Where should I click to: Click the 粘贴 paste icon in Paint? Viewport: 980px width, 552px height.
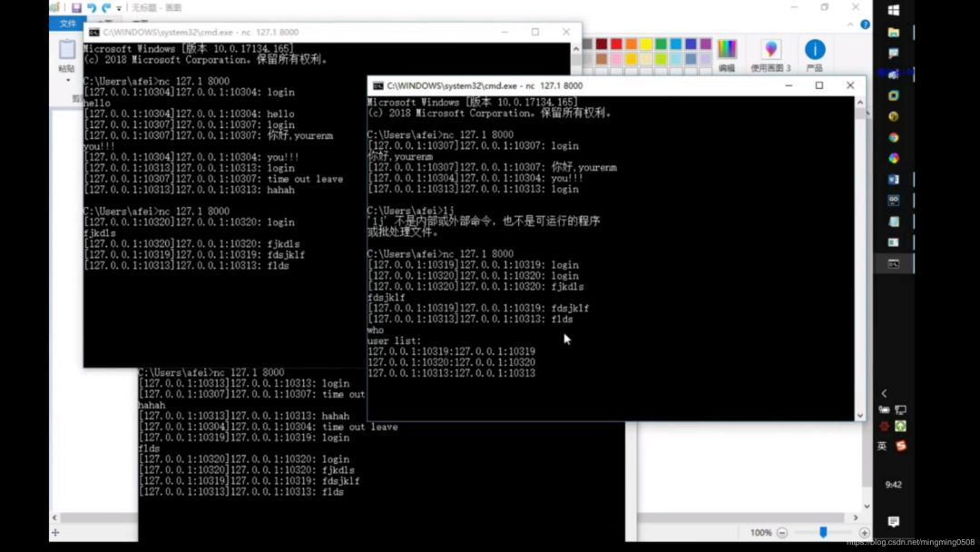67,49
